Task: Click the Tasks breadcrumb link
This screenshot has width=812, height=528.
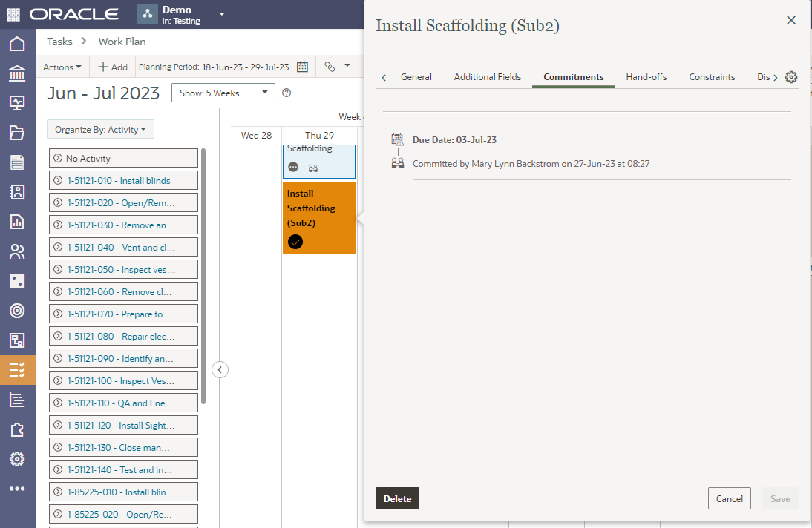Action: pyautogui.click(x=60, y=42)
